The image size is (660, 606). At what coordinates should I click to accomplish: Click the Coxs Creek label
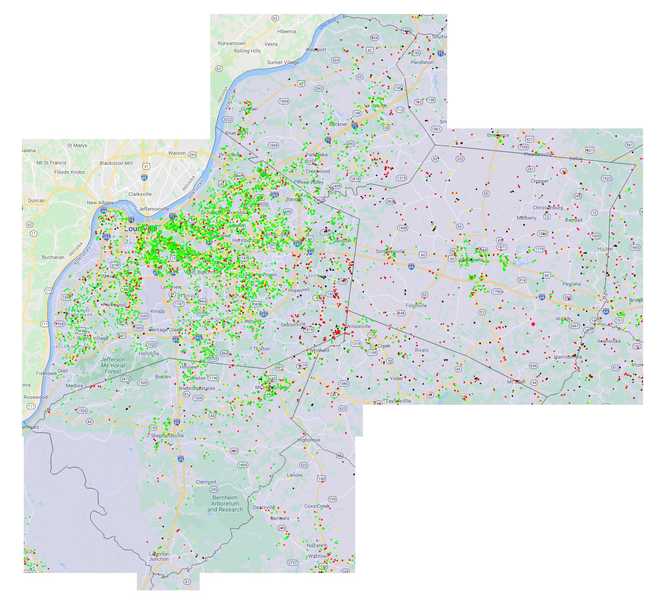pyautogui.click(x=316, y=506)
